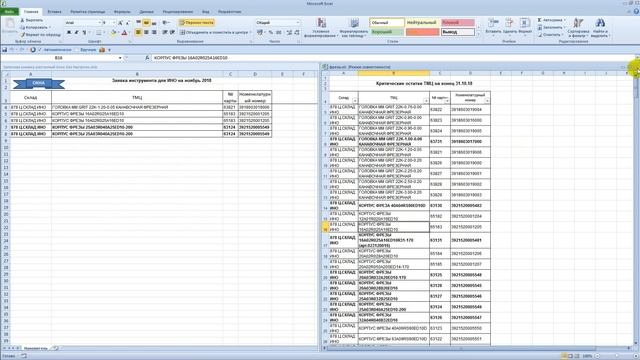Open Номенклатурный номер filter dropdown in right window

point(487,100)
